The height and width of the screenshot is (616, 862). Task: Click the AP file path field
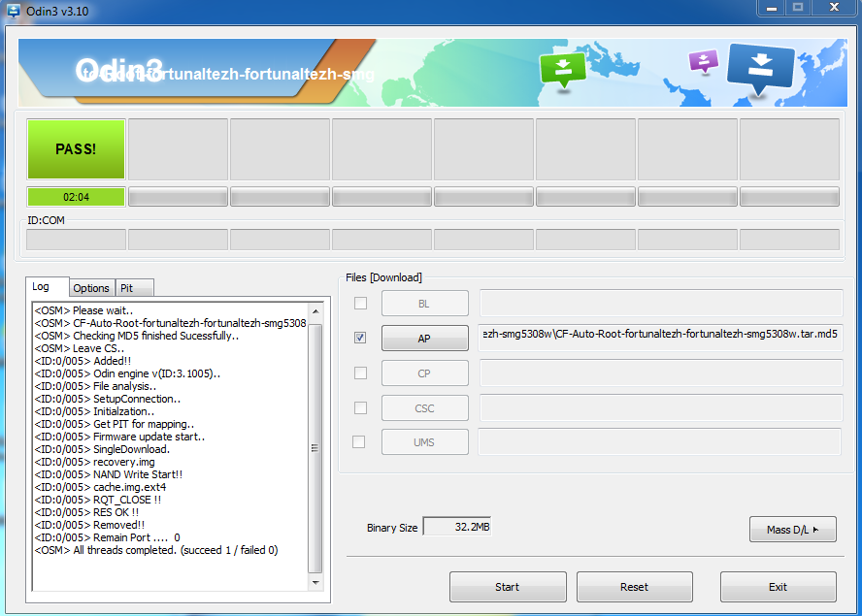coord(661,338)
